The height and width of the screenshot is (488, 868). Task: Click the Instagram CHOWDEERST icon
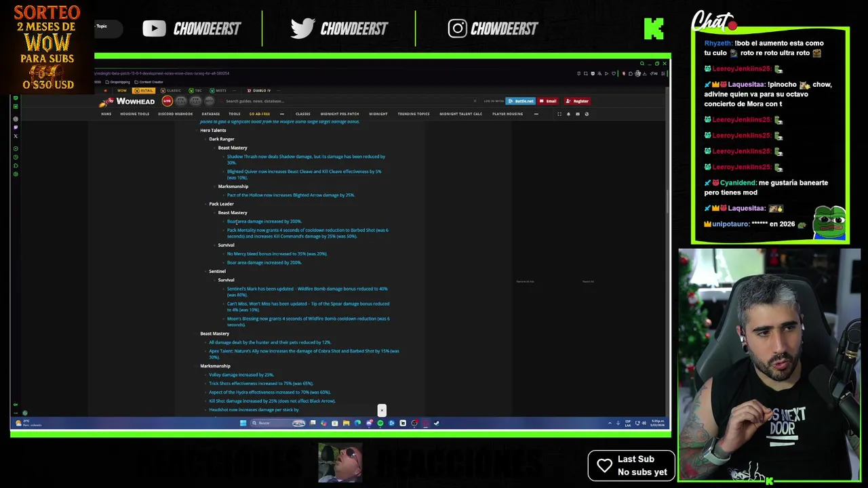coord(457,28)
